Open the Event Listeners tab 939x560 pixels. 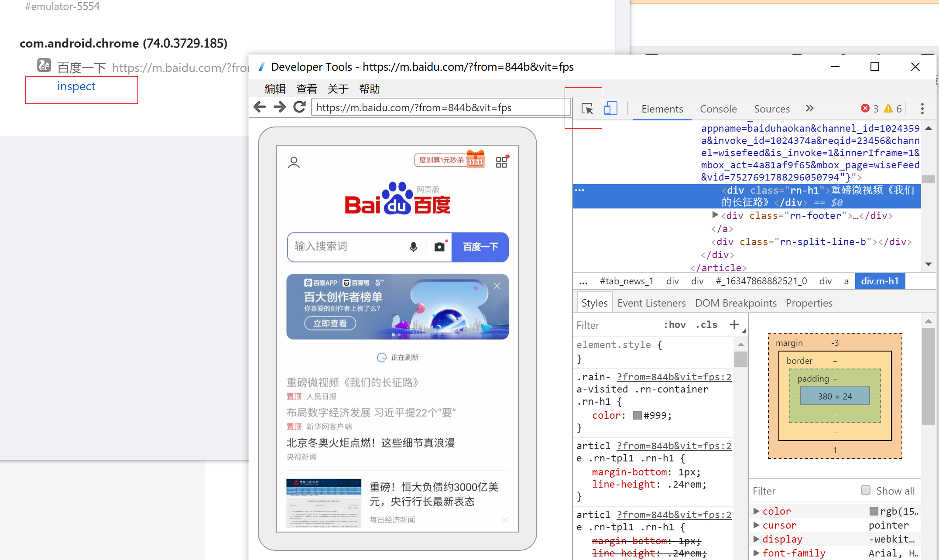(651, 303)
